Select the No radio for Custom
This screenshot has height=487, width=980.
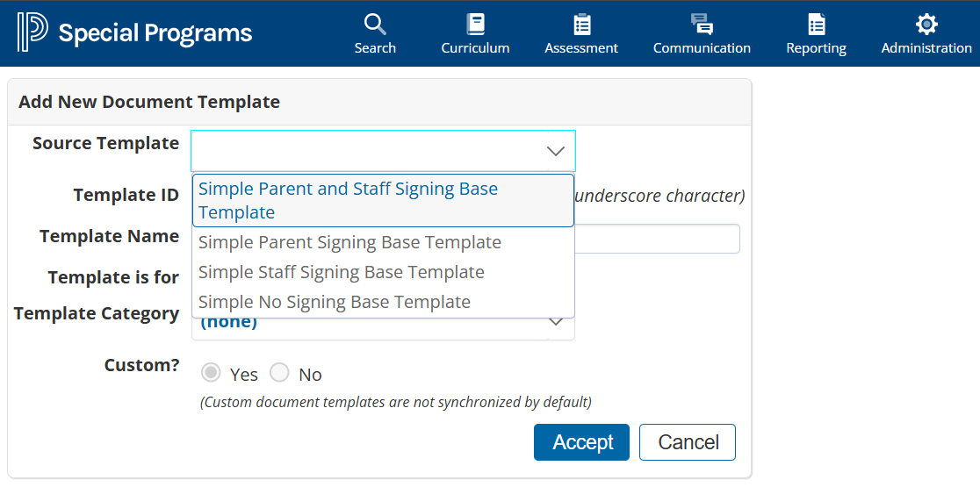click(x=279, y=373)
